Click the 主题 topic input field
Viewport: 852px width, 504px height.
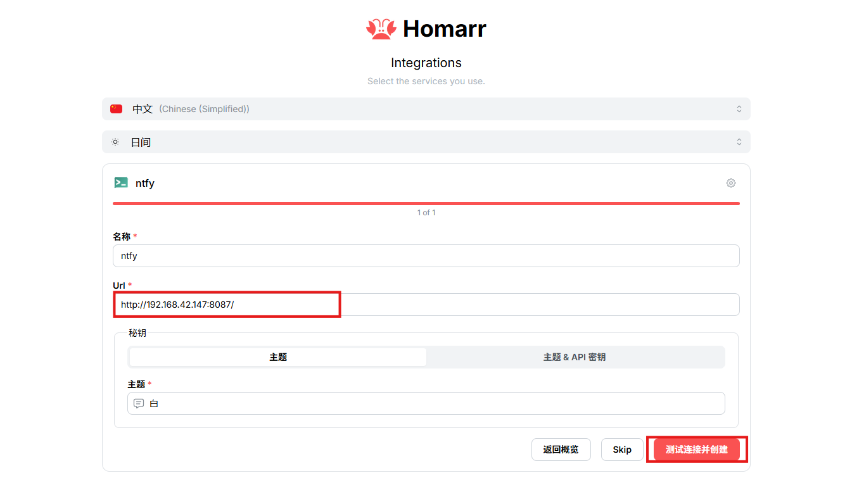point(426,403)
